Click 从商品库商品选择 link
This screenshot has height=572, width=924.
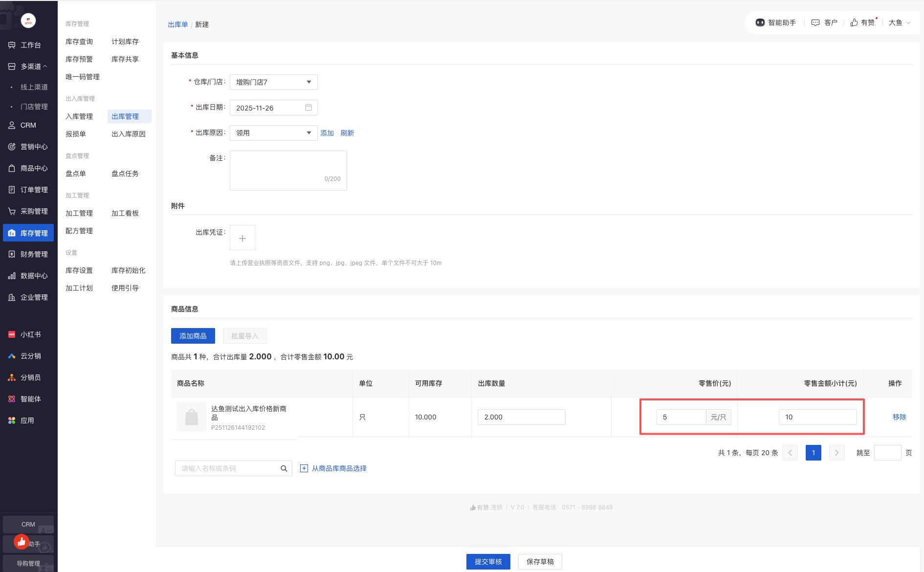pyautogui.click(x=338, y=468)
